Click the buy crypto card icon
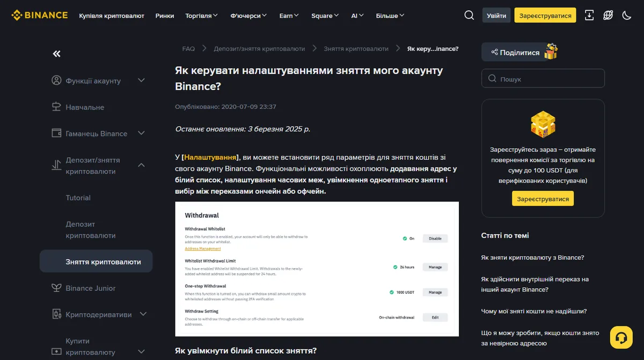644x360 pixels. pos(56,351)
